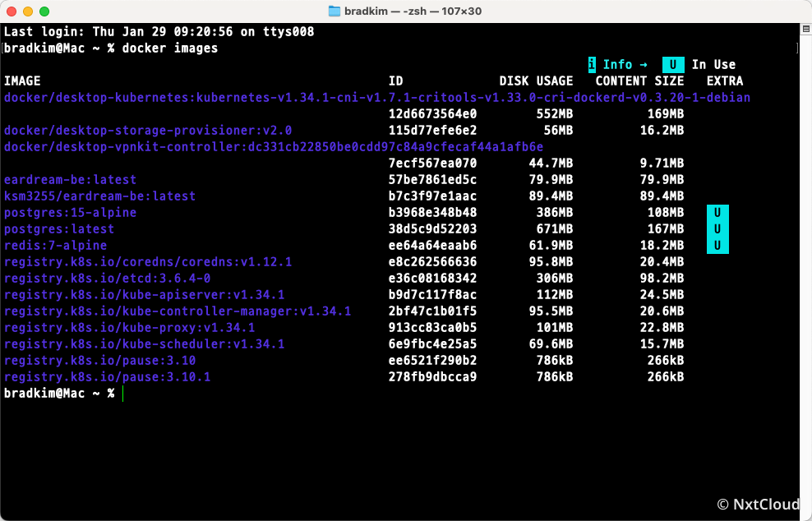The height and width of the screenshot is (521, 812).
Task: Click registry.k8s.io/coredns/coredns:v1.12.1 image name
Action: pos(148,261)
